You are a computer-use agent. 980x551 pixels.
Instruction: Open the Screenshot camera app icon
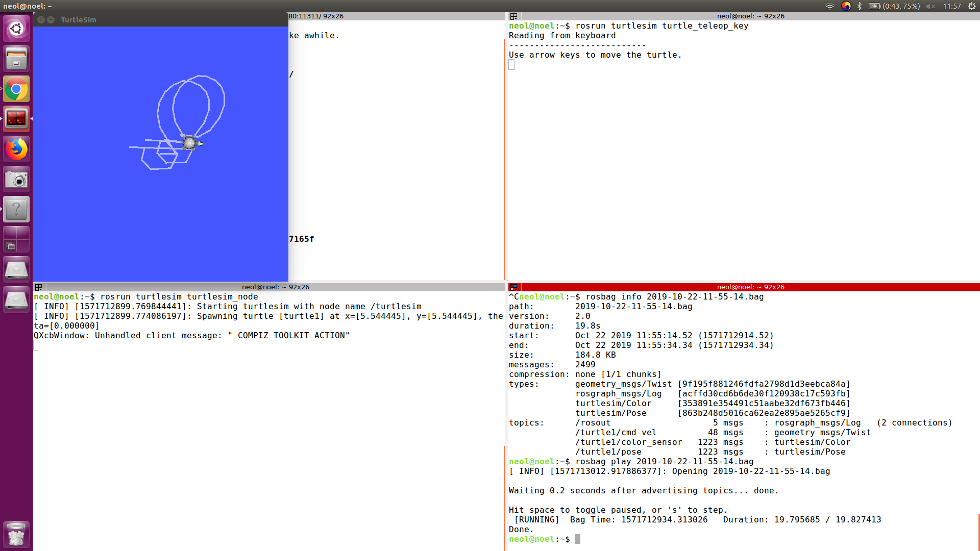(16, 180)
